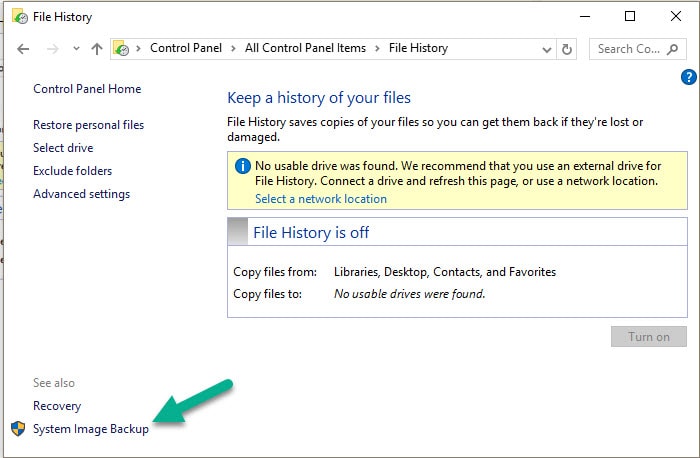The width and height of the screenshot is (700, 458).
Task: Click the System Image Backup shield icon
Action: [17, 429]
